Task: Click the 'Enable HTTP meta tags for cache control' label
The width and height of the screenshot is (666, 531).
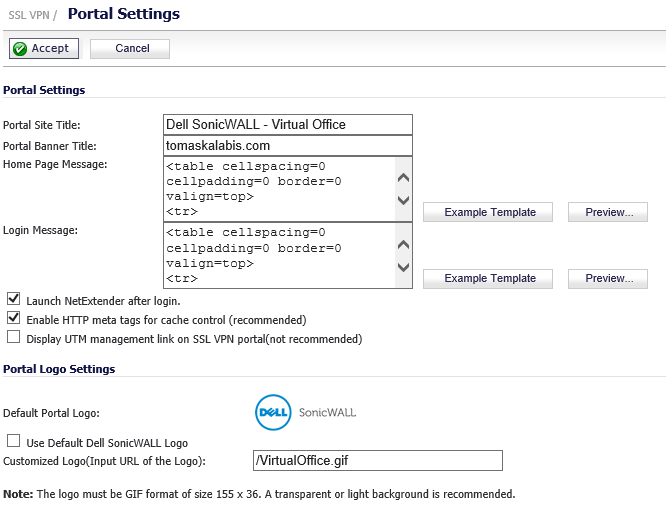Action: click(166, 320)
